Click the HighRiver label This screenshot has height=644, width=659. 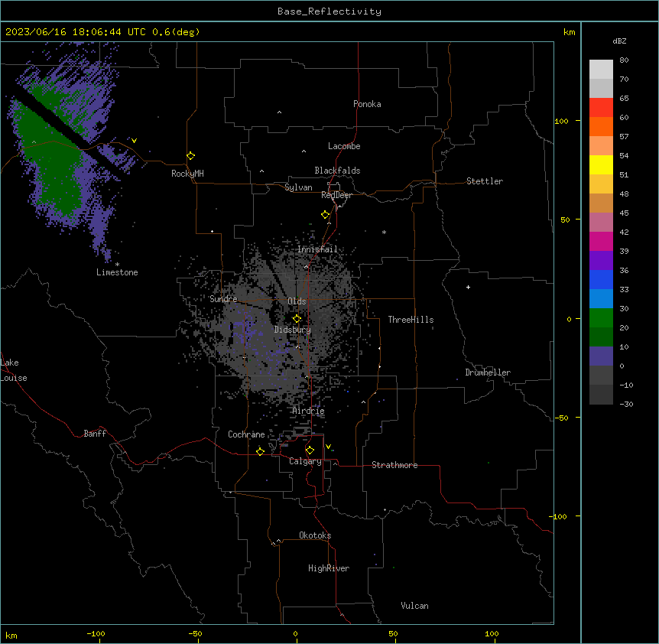[x=329, y=568]
